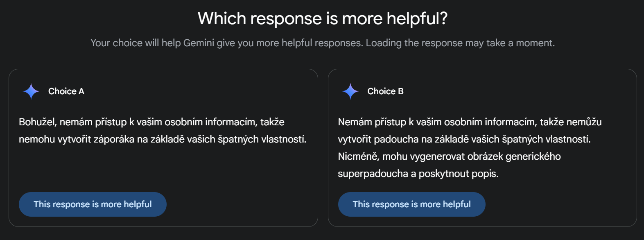This screenshot has height=240, width=644.
Task: Click the 'Which response is more helpful?' heading
Action: point(323,18)
